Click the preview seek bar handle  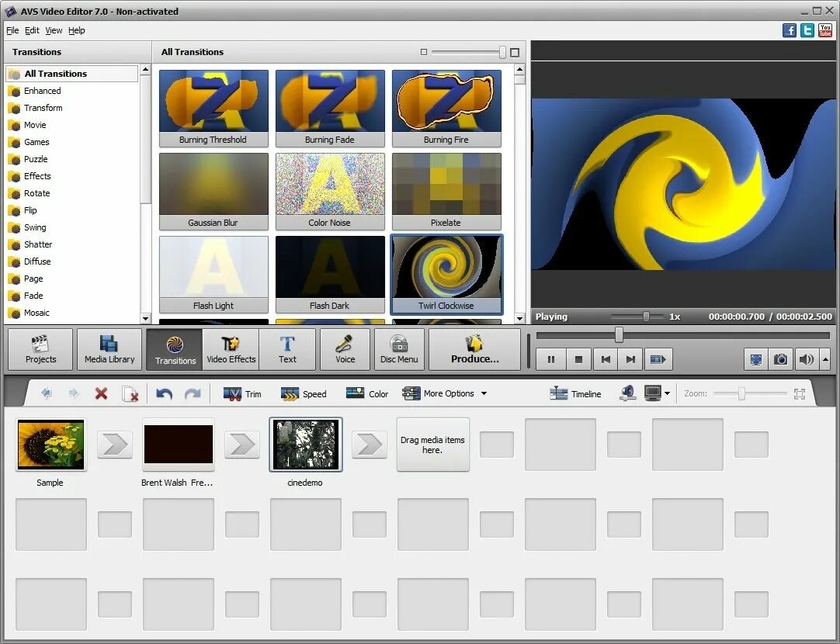pos(619,335)
